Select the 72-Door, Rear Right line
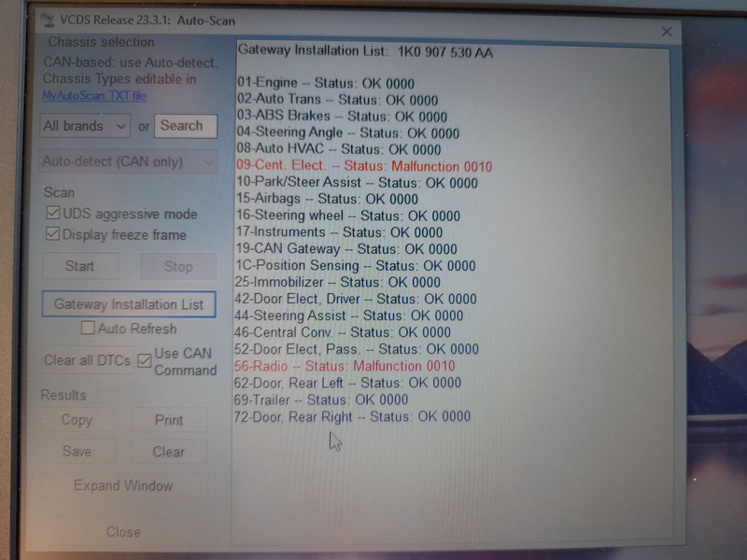The width and height of the screenshot is (747, 560). coord(352,416)
